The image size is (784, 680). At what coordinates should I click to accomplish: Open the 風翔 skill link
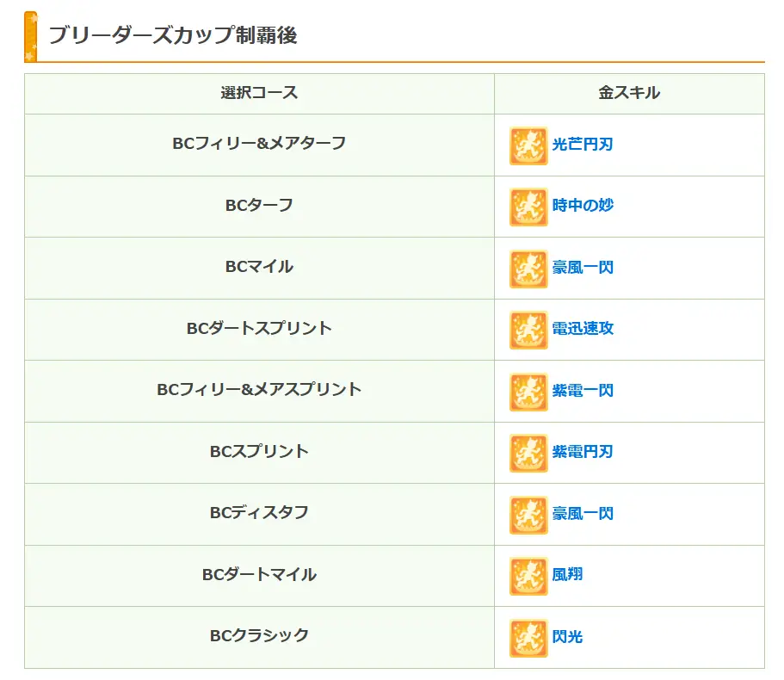(x=567, y=576)
